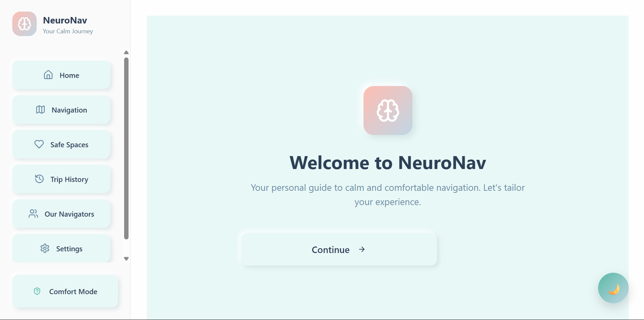Click the Settings gear icon
644x320 pixels.
[x=45, y=248]
